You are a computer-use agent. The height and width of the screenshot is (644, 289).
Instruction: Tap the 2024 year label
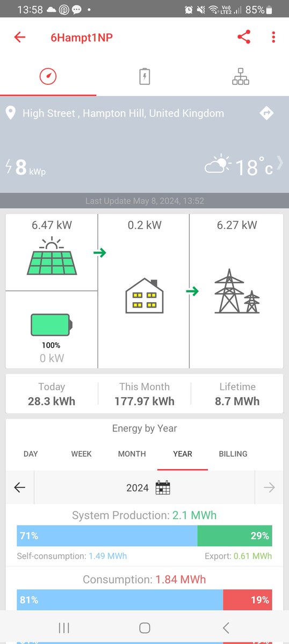[138, 488]
